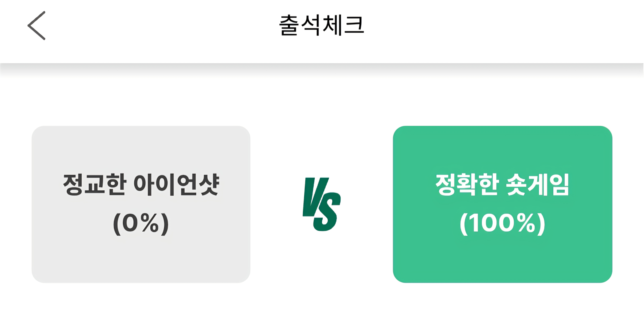The image size is (644, 317).
Task: Pick the gray-colored poll choice
Action: pyautogui.click(x=141, y=204)
